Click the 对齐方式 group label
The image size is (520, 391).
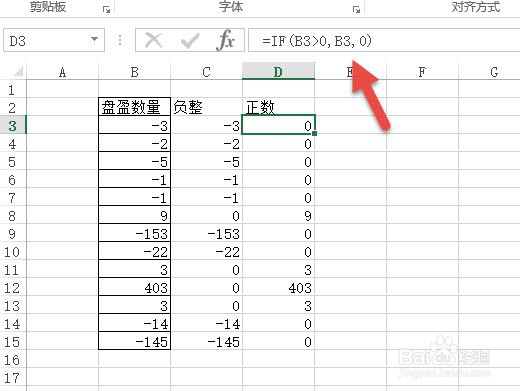[x=476, y=7]
